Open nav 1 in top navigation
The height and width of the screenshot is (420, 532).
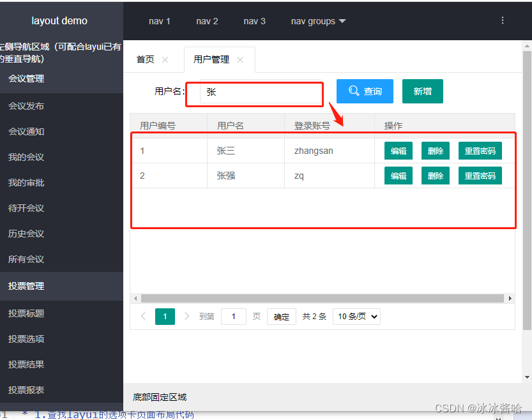160,21
